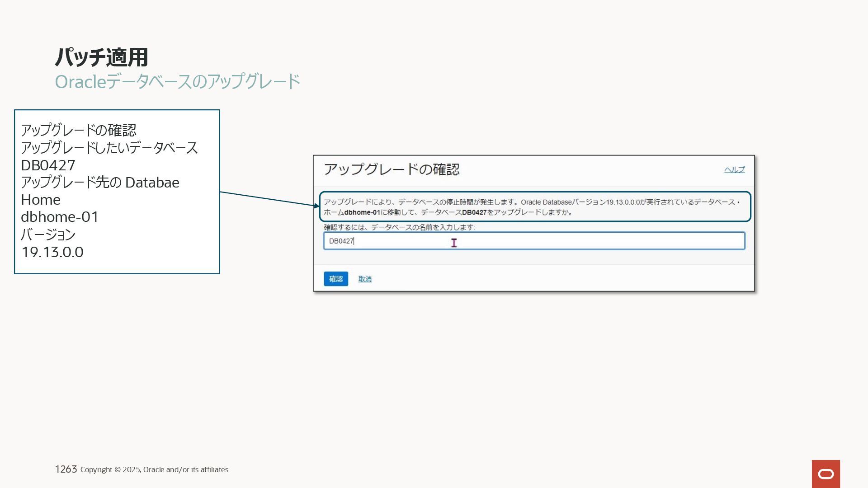Click the アップグレードの確認 dialog heading
This screenshot has height=488, width=868.
click(392, 169)
